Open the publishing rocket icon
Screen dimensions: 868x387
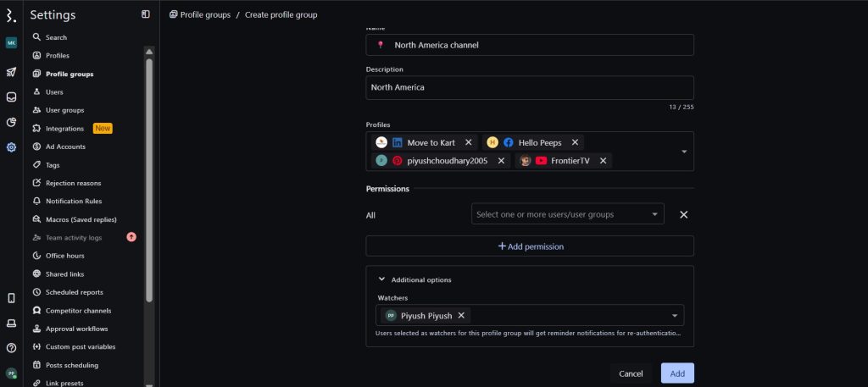(x=11, y=72)
